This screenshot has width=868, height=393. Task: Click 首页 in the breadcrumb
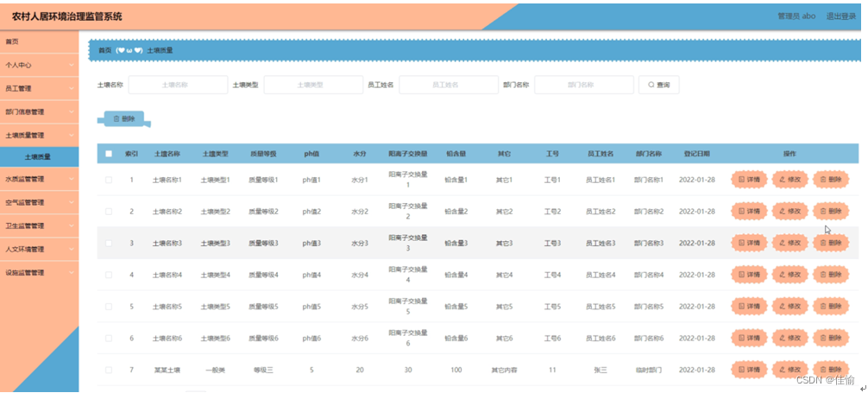[x=104, y=50]
